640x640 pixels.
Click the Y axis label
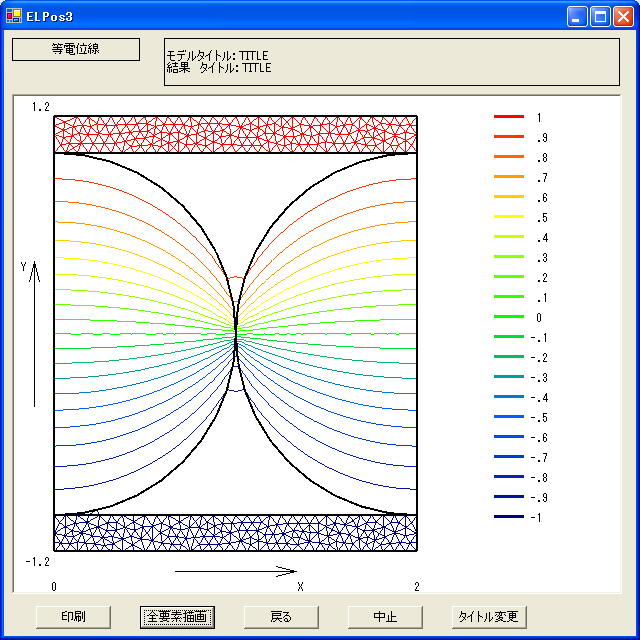[23, 267]
